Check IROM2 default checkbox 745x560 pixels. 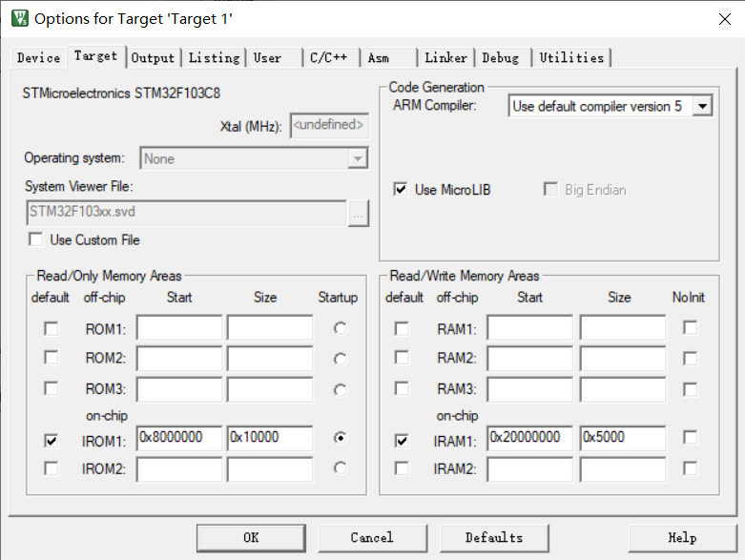point(51,468)
